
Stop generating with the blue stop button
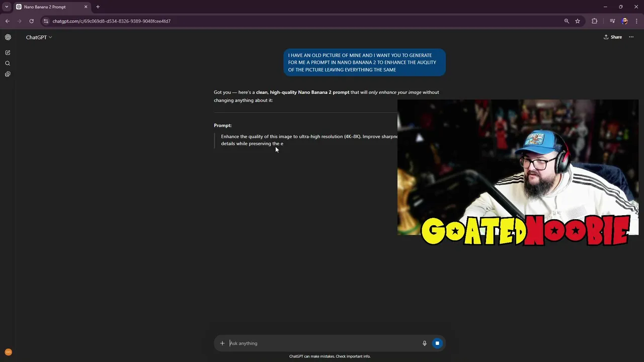tap(437, 343)
